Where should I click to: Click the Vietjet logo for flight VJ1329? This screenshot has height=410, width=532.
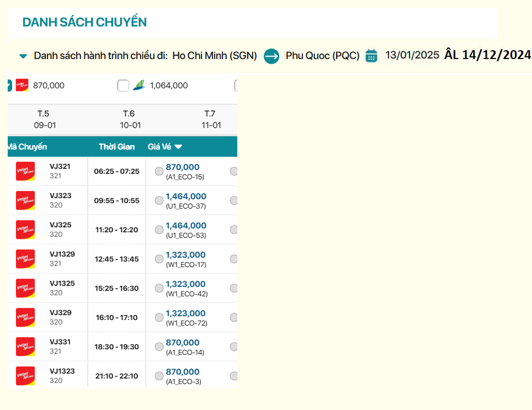pyautogui.click(x=25, y=259)
